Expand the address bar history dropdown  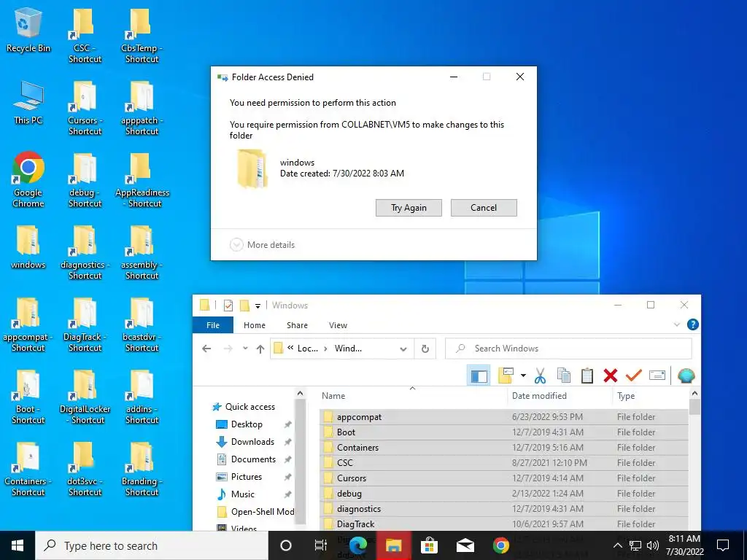[x=403, y=349]
